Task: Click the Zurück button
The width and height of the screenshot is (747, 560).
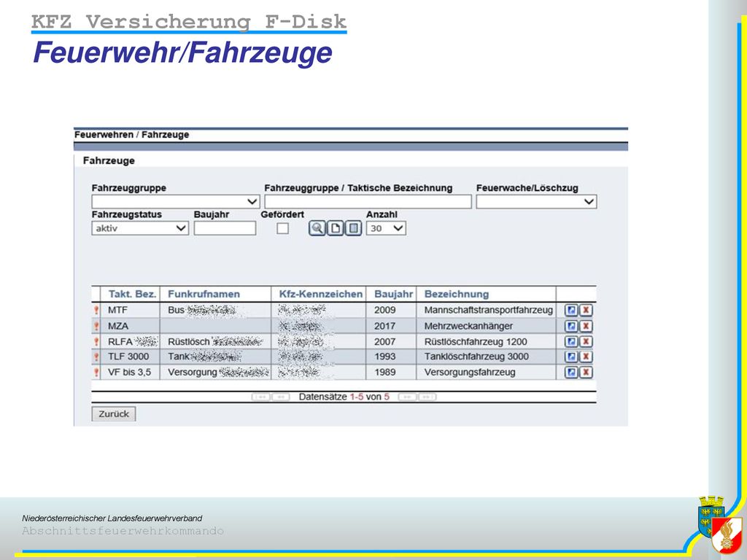Action: click(113, 414)
